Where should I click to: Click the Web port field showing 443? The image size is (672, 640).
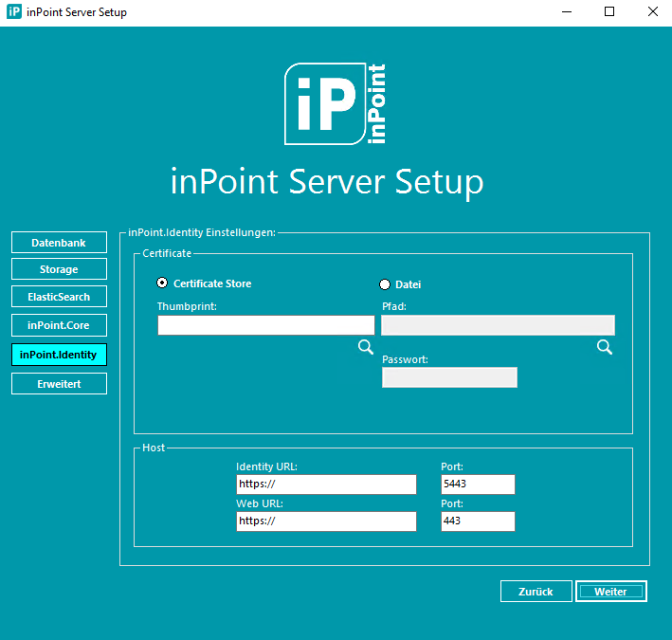coord(478,521)
